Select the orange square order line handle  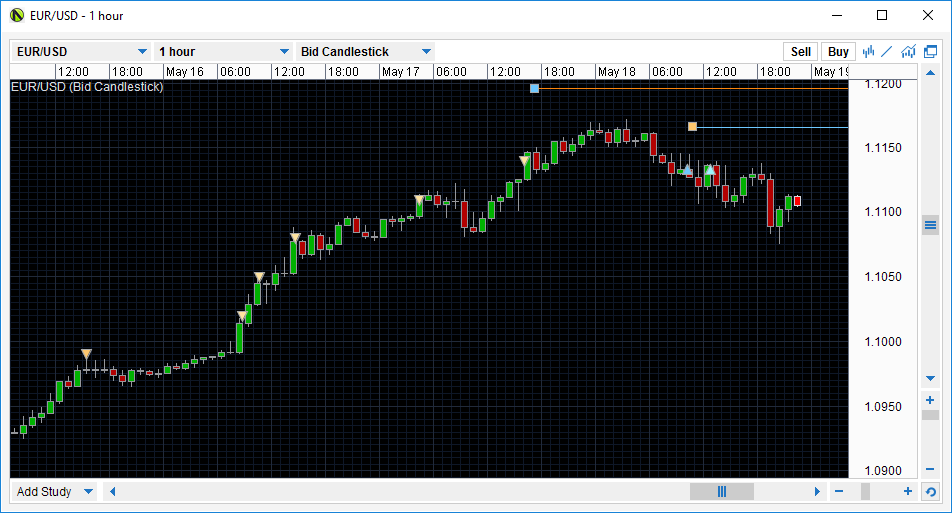pos(692,126)
